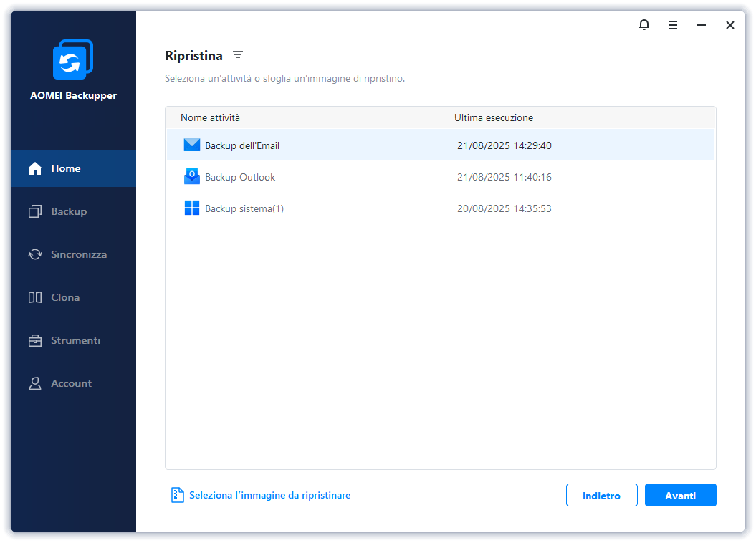756x543 pixels.
Task: Minimize the AOMEI Backupper window
Action: click(702, 25)
